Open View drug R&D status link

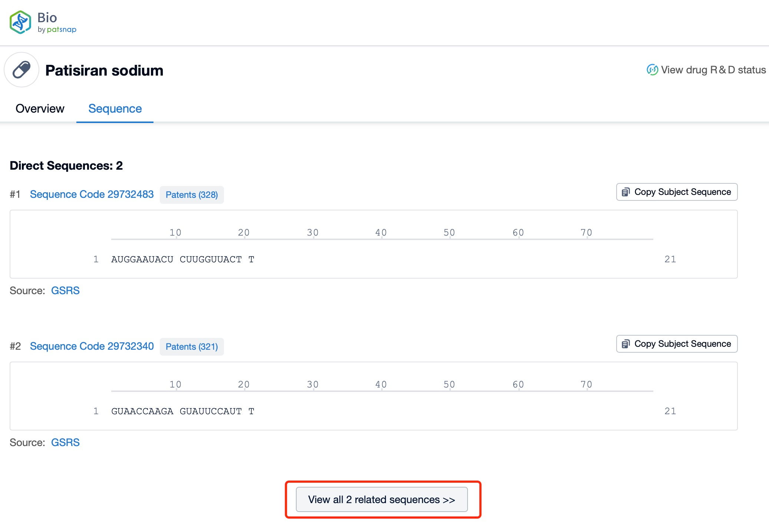click(x=713, y=70)
